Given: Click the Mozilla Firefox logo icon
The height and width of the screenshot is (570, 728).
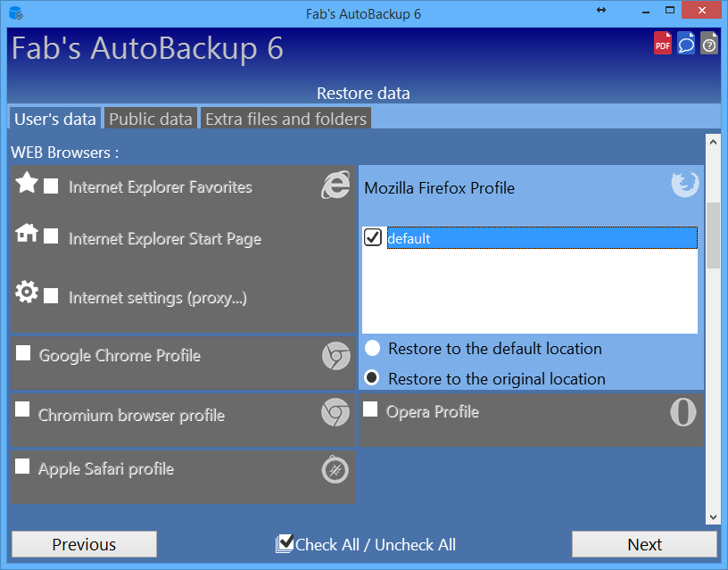Looking at the screenshot, I should (x=685, y=185).
